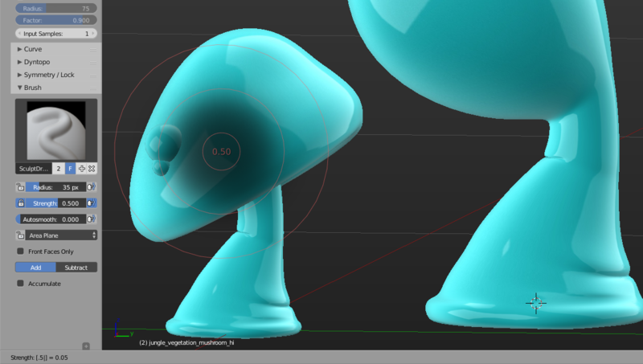
Task: Collapse the Brush panel
Action: coord(33,88)
